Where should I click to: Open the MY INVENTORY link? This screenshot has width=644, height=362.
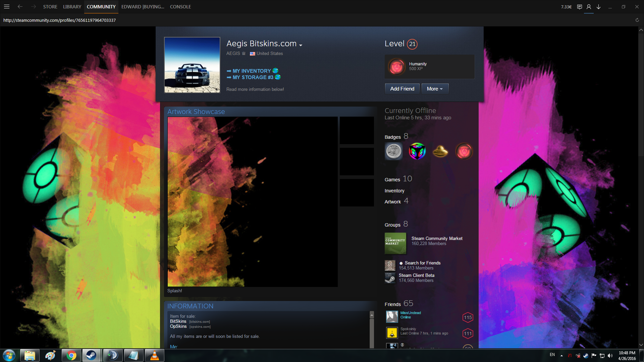[252, 71]
